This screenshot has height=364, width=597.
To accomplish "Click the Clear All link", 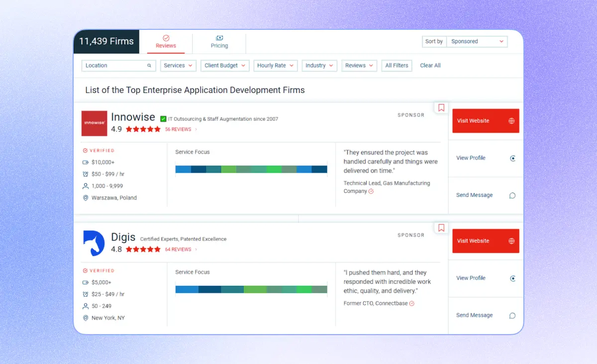I will coord(430,66).
